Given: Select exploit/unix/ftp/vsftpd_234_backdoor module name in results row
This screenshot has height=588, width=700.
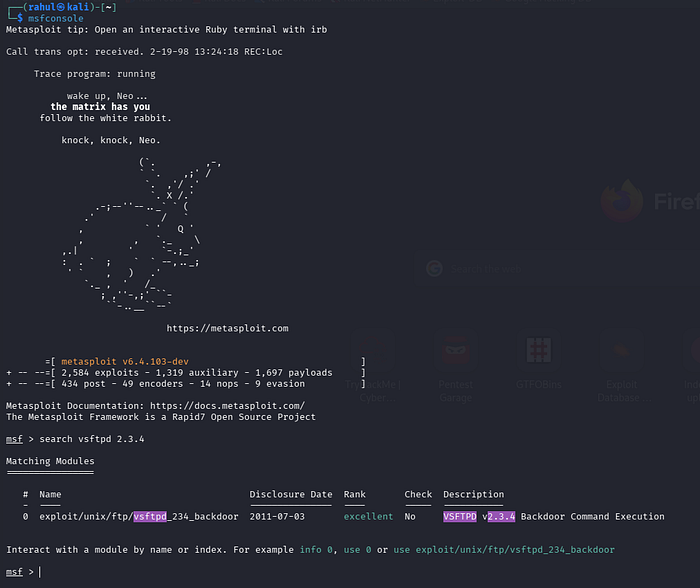Looking at the screenshot, I should (139, 517).
